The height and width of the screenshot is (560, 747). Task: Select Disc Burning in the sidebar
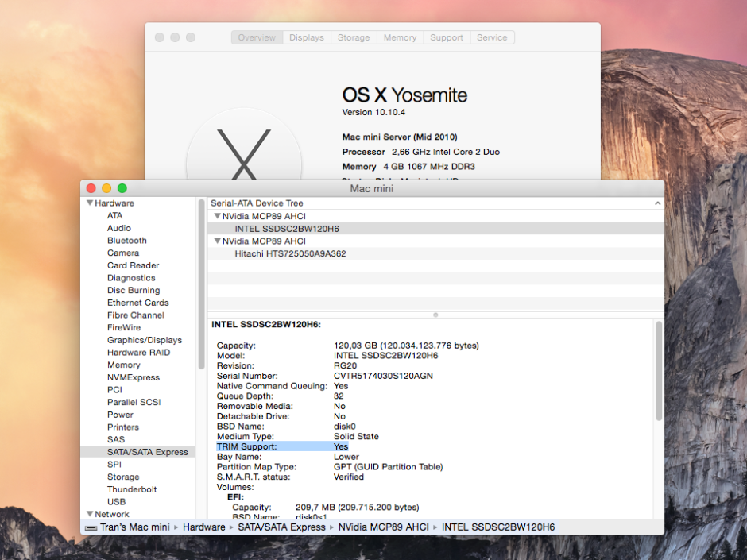pos(134,290)
